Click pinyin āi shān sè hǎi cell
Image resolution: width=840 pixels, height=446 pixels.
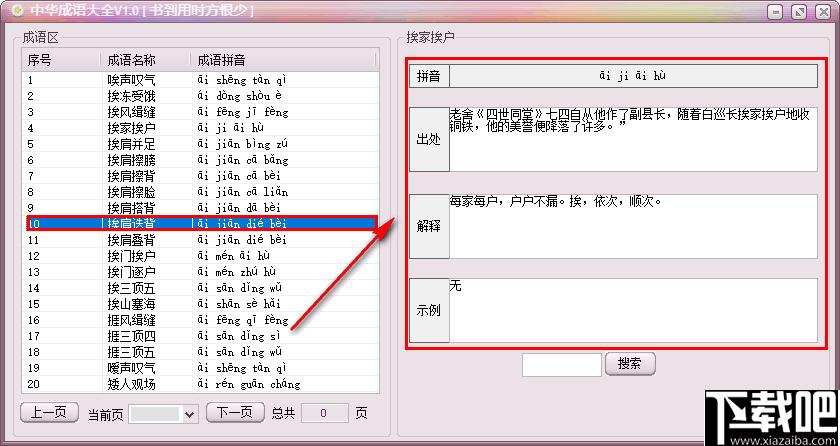[238, 304]
